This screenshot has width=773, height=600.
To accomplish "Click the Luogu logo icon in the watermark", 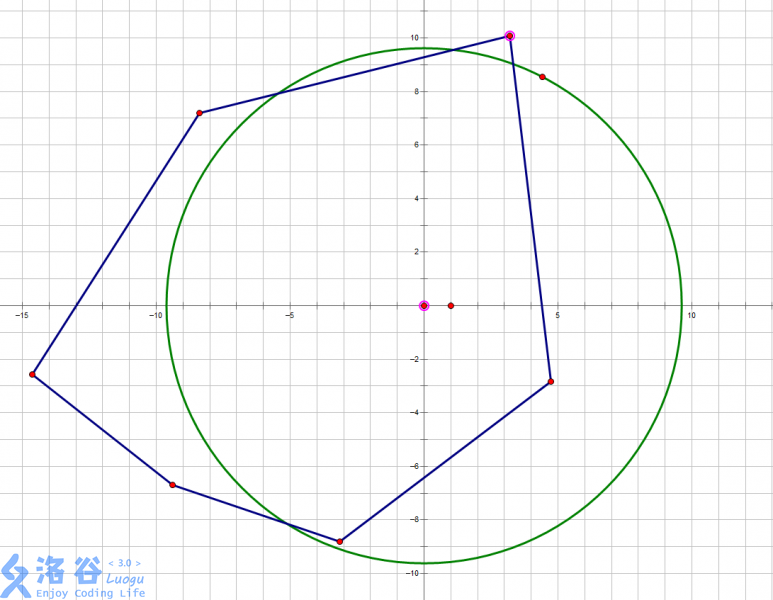I will pyautogui.click(x=16, y=574).
